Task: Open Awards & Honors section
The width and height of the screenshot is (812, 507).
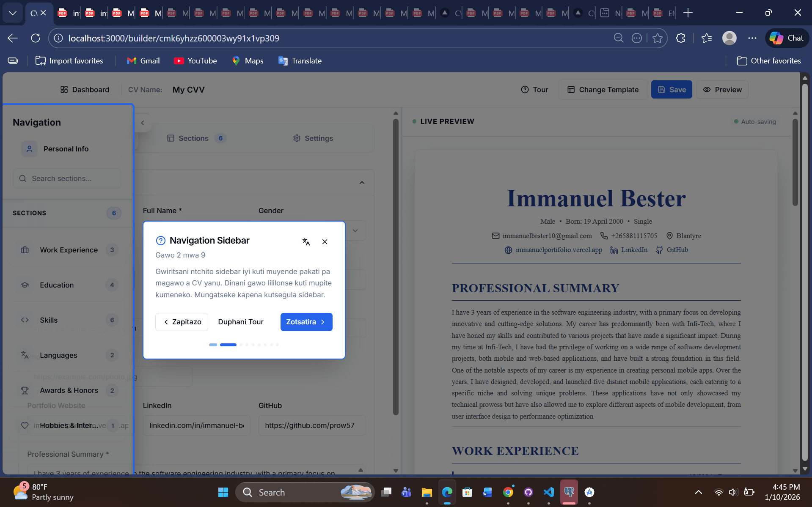Action: coord(67,390)
